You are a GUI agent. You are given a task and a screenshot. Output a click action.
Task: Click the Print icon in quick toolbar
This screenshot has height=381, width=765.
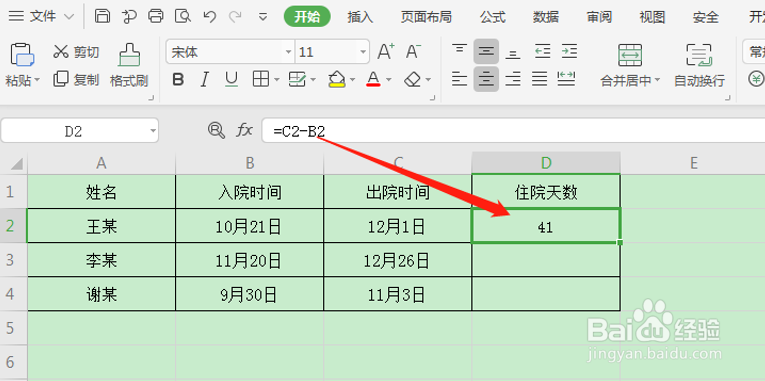[156, 17]
